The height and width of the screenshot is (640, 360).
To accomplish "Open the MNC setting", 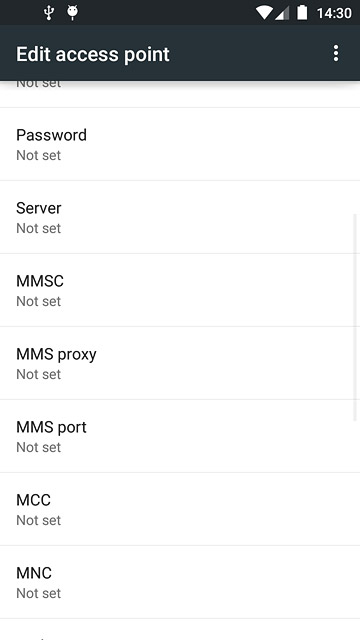I will click(180, 582).
